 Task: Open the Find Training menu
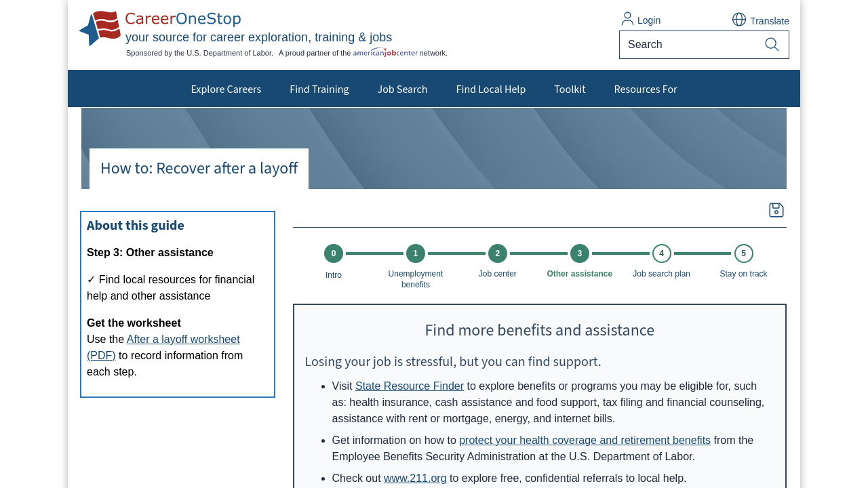click(x=319, y=89)
